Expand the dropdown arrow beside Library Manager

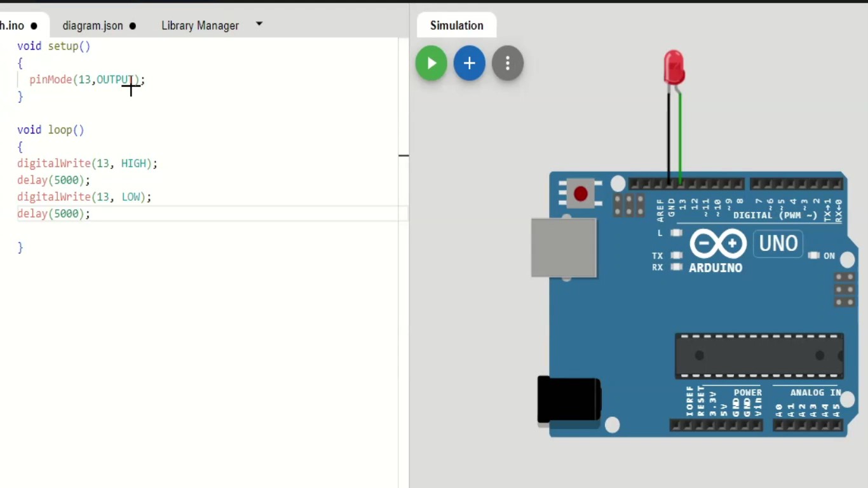(x=259, y=24)
